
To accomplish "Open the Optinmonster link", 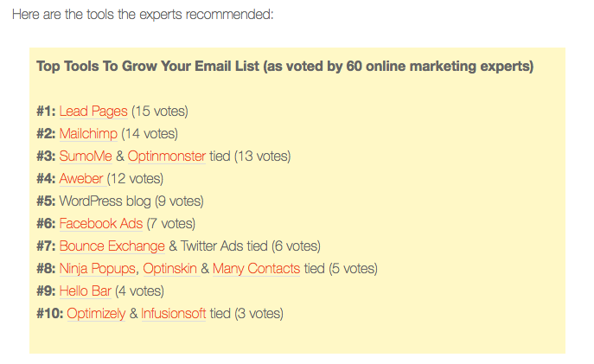I will tap(166, 156).
